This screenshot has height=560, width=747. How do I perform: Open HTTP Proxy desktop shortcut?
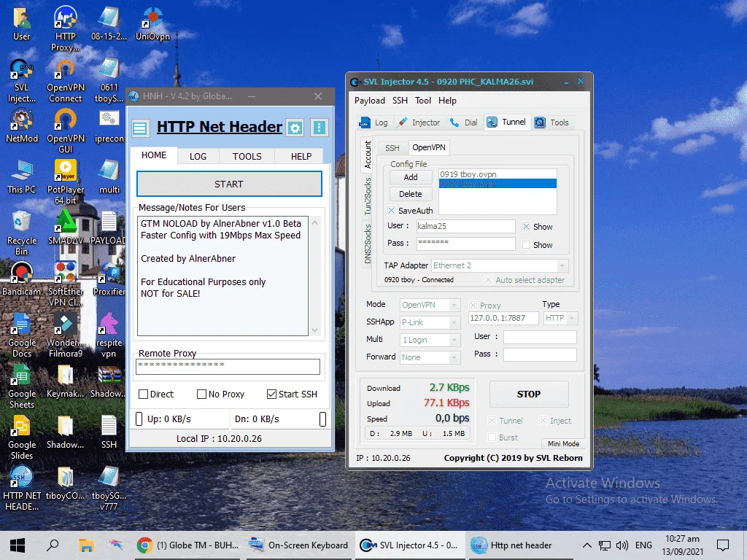tap(65, 28)
